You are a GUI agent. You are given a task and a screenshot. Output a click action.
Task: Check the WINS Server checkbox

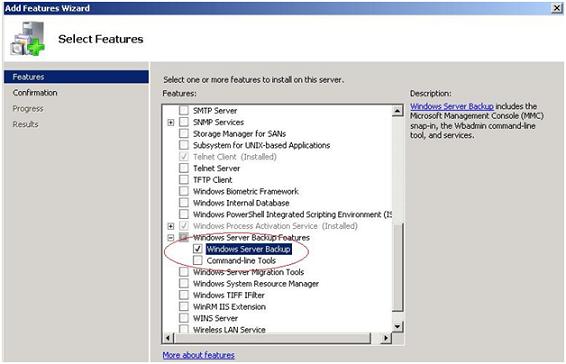[184, 318]
